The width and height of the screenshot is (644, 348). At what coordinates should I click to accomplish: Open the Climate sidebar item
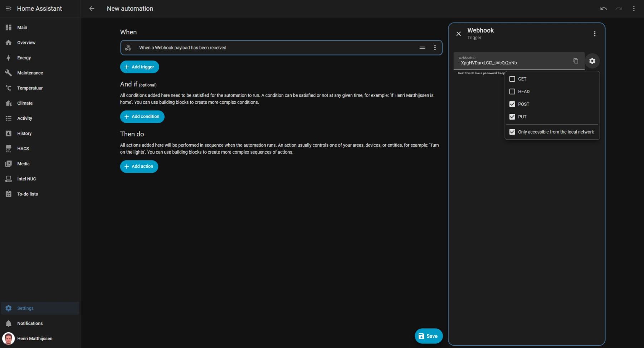coord(40,103)
